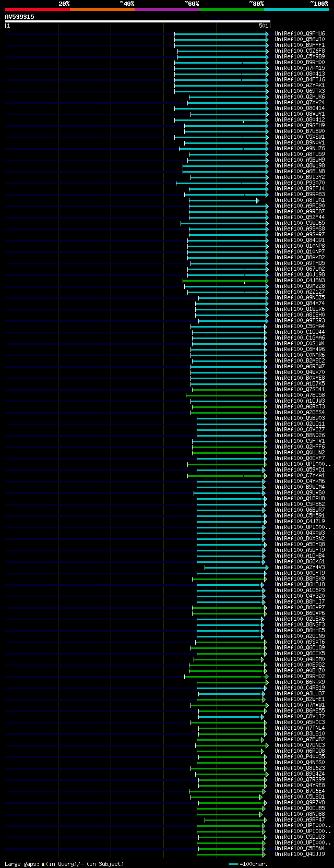Click the UniRef100_B7G6E4 label
334x868 pixels.
point(300,791)
